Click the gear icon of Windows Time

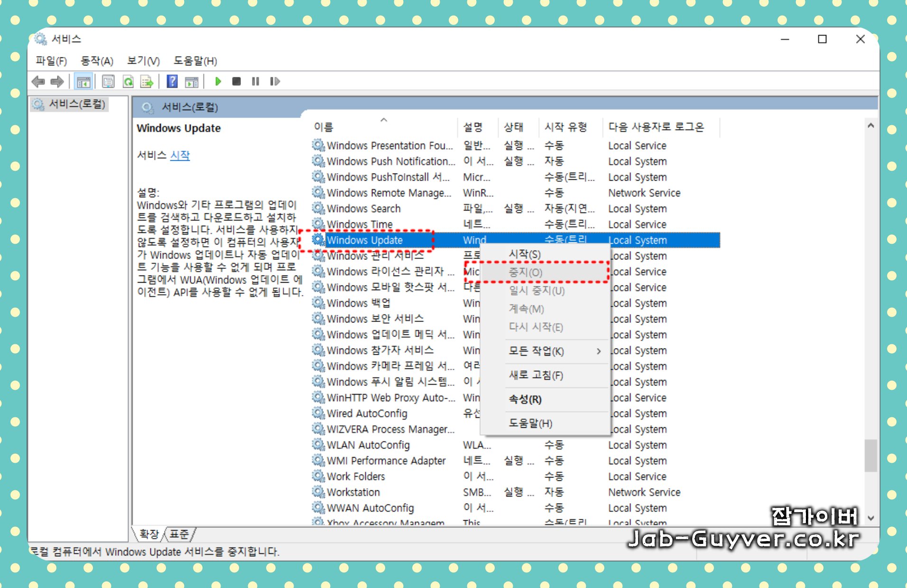(x=318, y=224)
